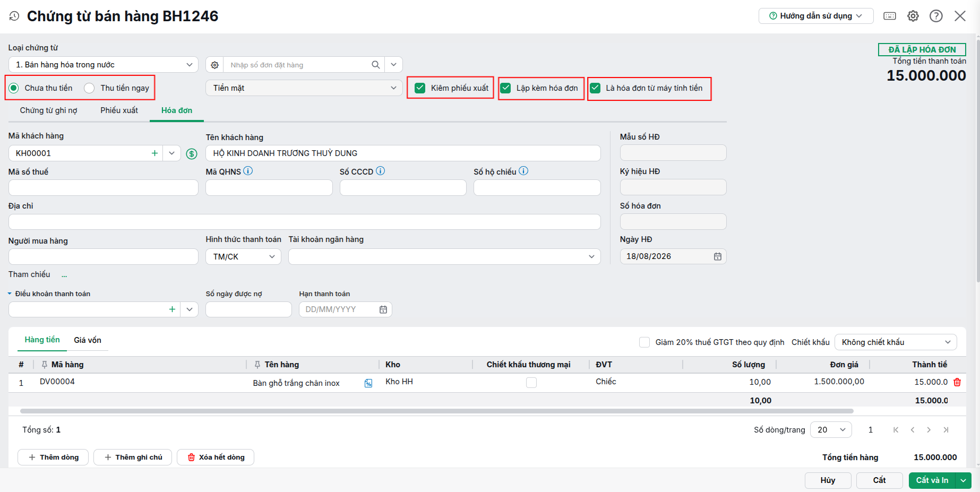Click the info icon next to Số CCCD
This screenshot has height=492, width=980.
[380, 171]
